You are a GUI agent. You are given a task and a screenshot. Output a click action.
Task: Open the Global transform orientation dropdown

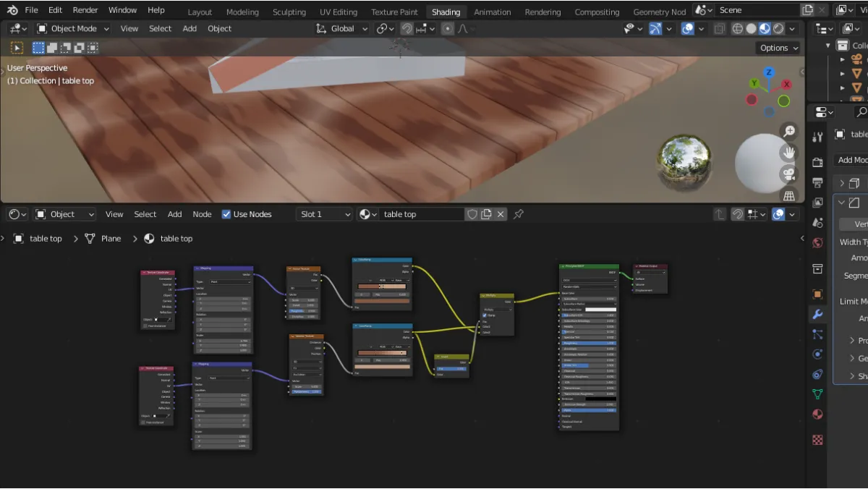pos(341,28)
